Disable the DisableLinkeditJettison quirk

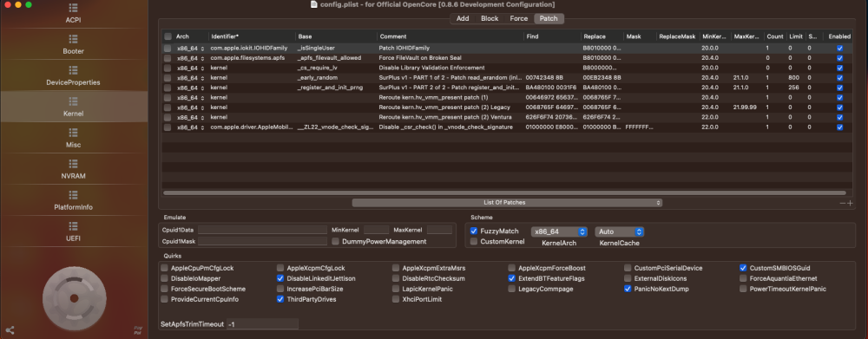280,278
